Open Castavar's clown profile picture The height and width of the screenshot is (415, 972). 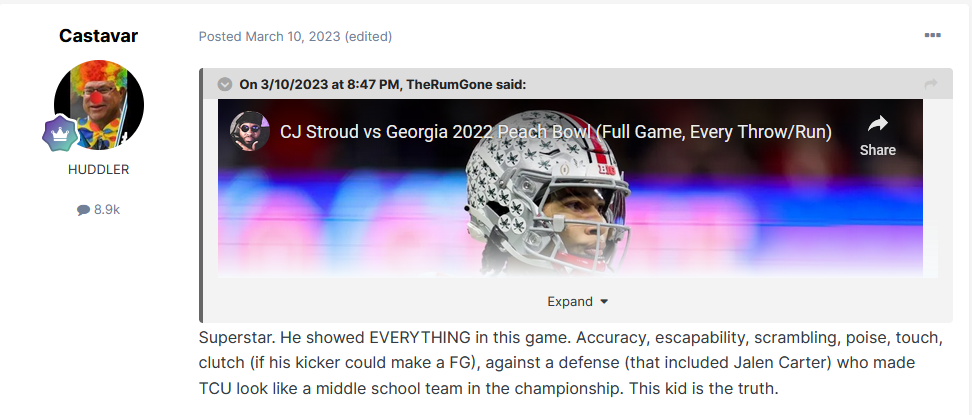(x=98, y=105)
